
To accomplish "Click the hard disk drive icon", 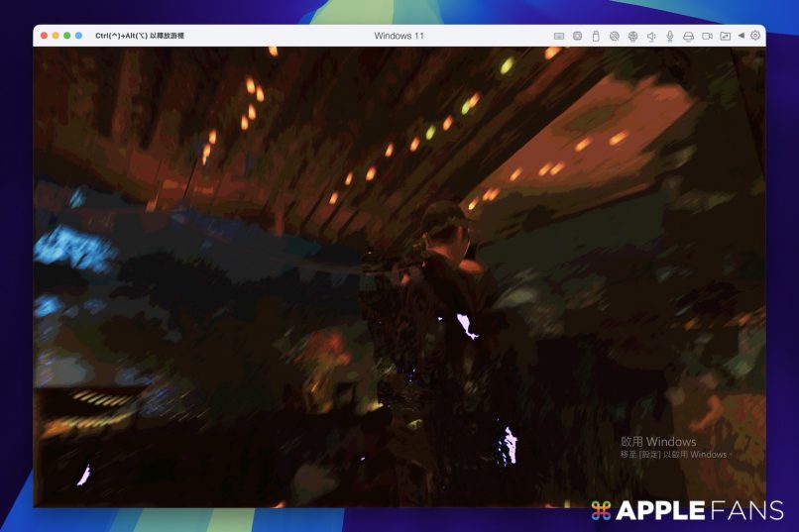I will click(x=689, y=36).
